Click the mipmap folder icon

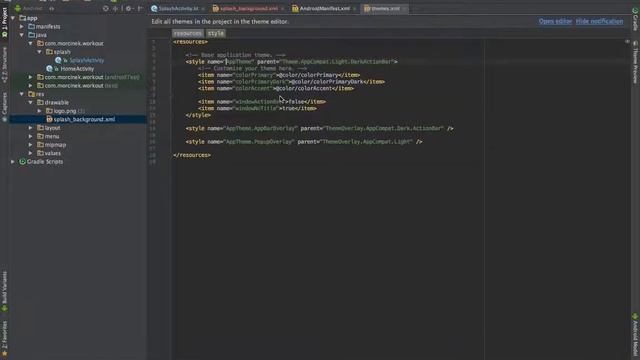coord(40,144)
